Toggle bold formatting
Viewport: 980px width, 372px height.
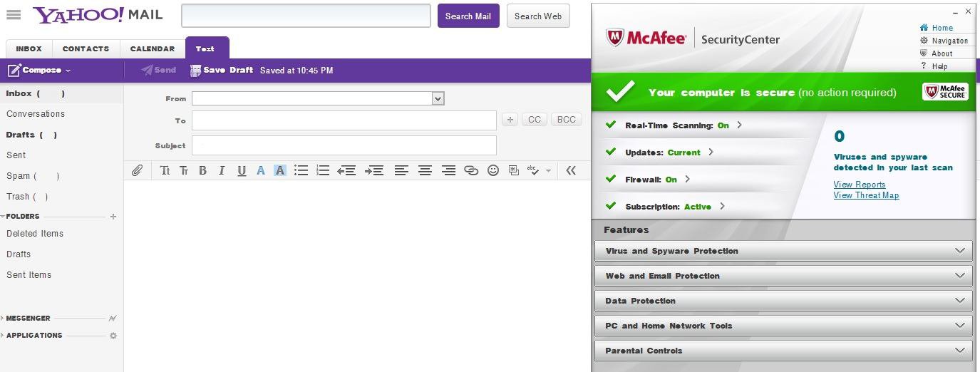[x=203, y=170]
